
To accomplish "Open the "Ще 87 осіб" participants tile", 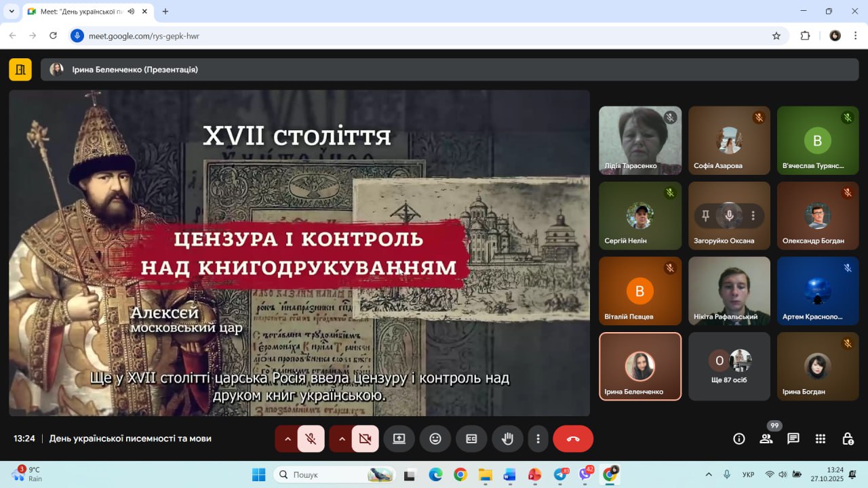I will (729, 366).
